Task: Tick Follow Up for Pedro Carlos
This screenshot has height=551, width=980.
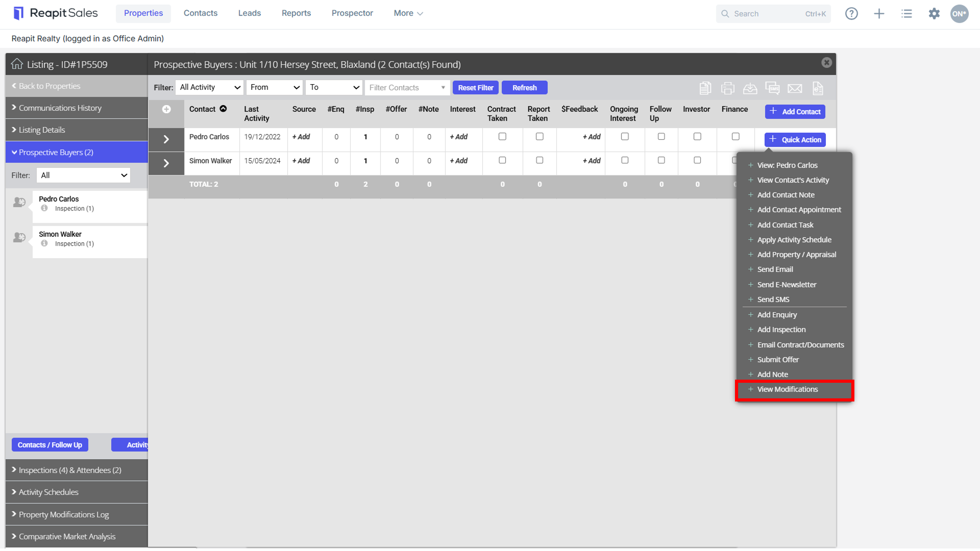Action: tap(661, 137)
